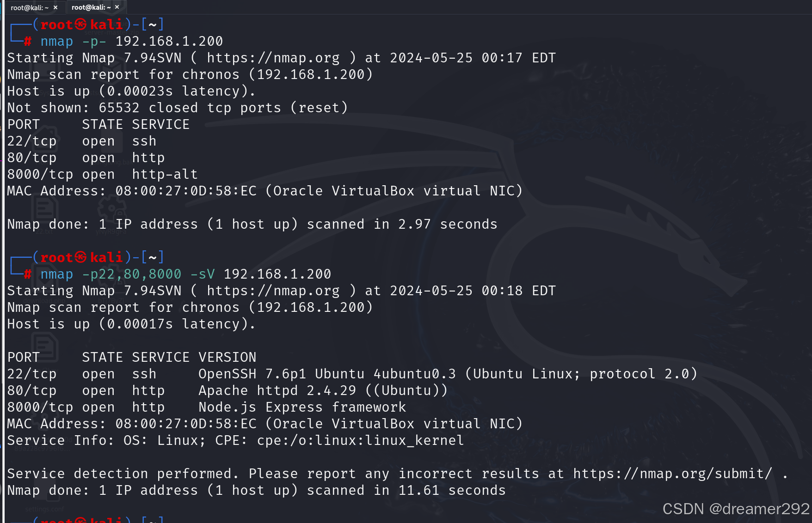The image size is (812, 523).
Task: Select the active second root@kali tab
Action: (91, 7)
